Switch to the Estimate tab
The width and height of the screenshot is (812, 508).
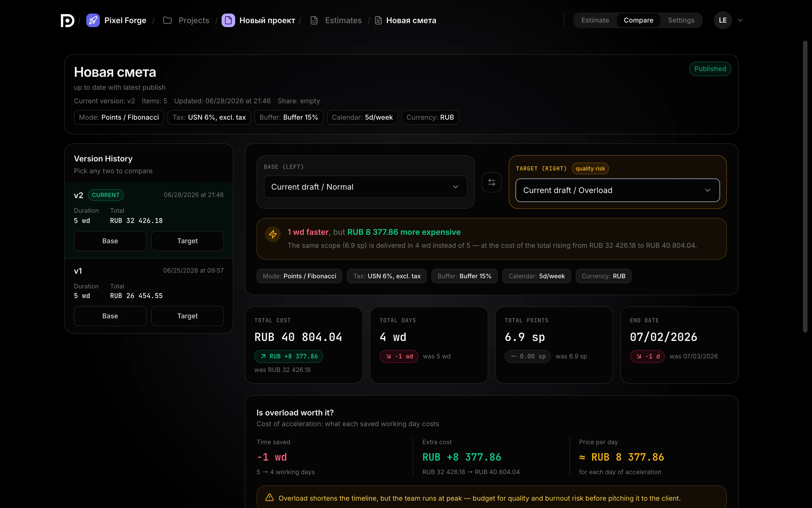[595, 21]
